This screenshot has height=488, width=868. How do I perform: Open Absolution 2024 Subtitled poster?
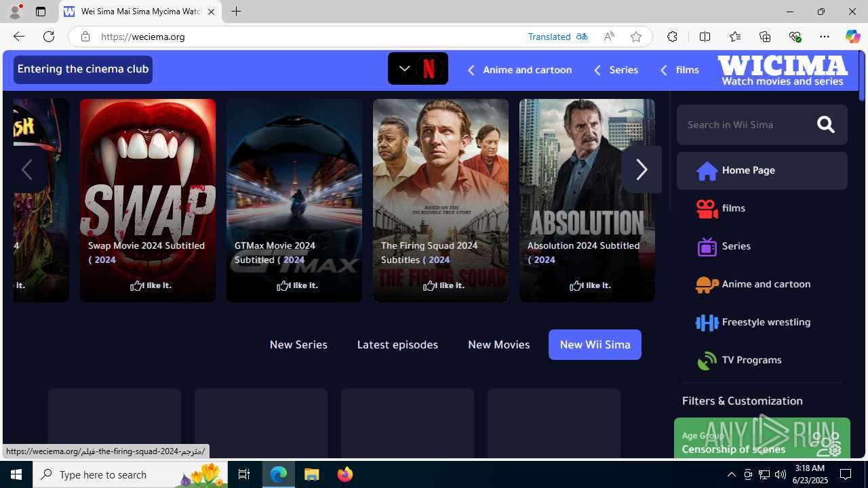click(x=587, y=200)
